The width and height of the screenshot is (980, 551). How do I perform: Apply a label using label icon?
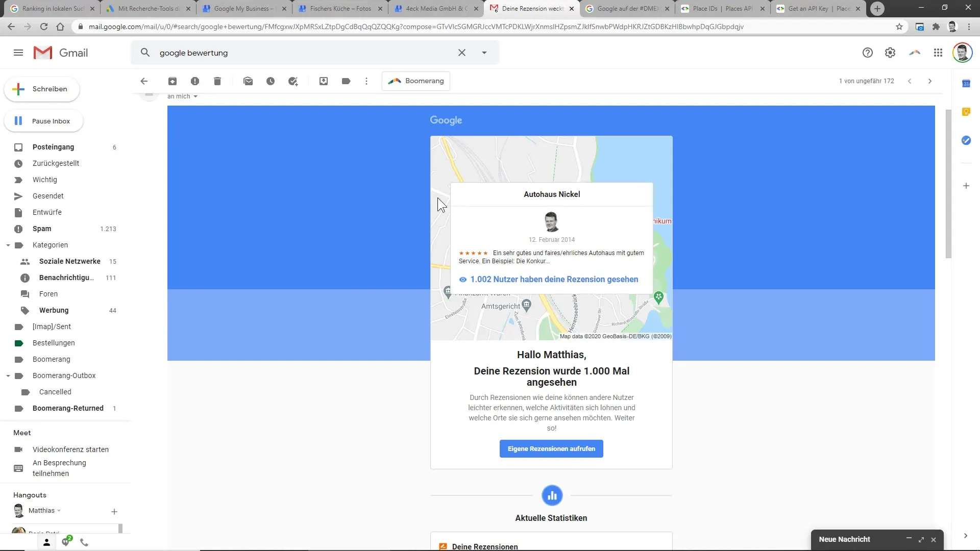[346, 81]
